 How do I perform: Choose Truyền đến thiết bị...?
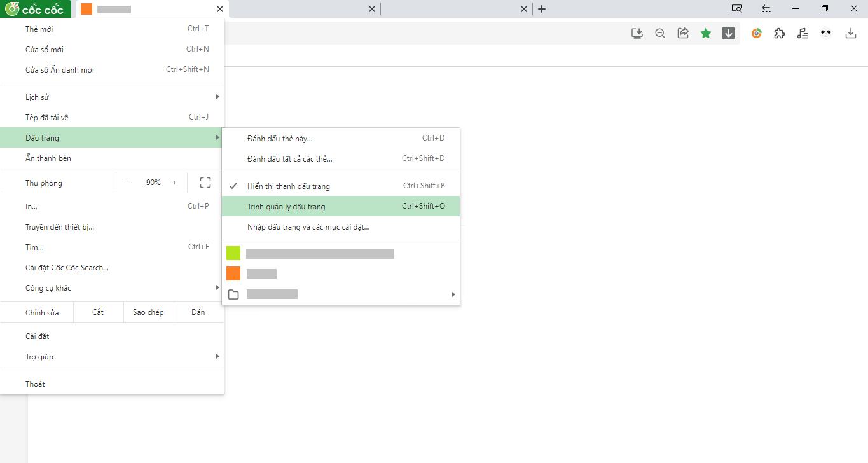[112, 227]
